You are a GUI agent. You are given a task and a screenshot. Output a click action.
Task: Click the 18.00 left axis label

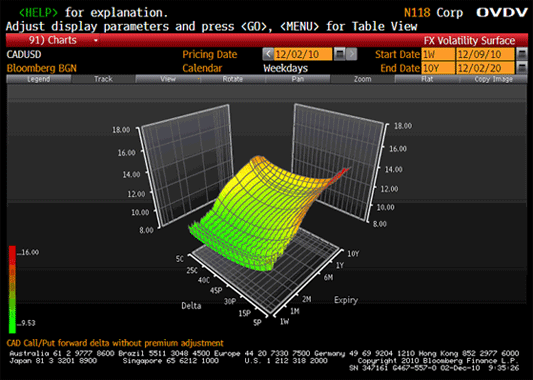[x=121, y=130]
